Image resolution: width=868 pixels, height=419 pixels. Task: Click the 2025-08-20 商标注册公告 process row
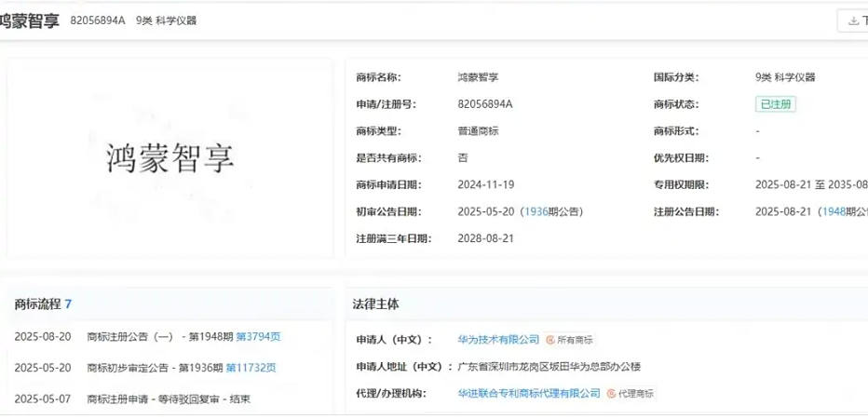click(148, 336)
